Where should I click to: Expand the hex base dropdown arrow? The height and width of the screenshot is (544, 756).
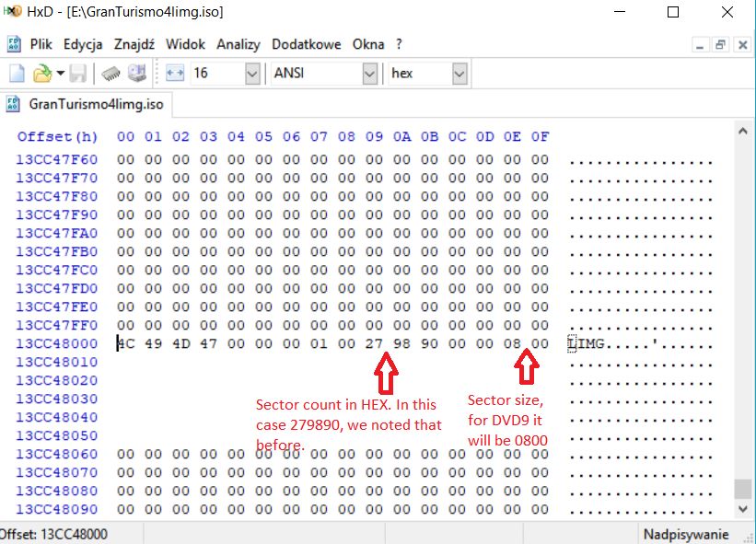tap(459, 74)
